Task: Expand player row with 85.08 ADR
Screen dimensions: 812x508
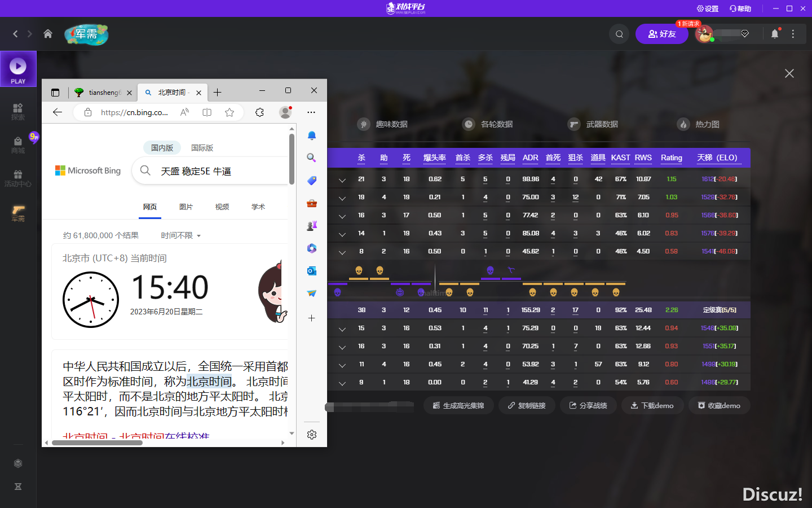Action: [342, 234]
